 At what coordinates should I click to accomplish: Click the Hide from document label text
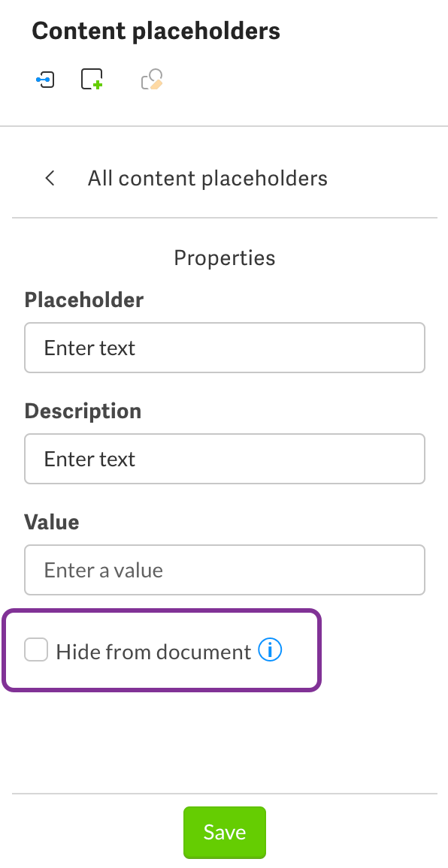pyautogui.click(x=153, y=652)
